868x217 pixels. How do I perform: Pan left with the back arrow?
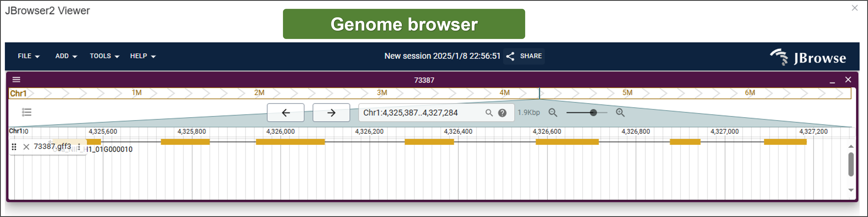point(285,113)
